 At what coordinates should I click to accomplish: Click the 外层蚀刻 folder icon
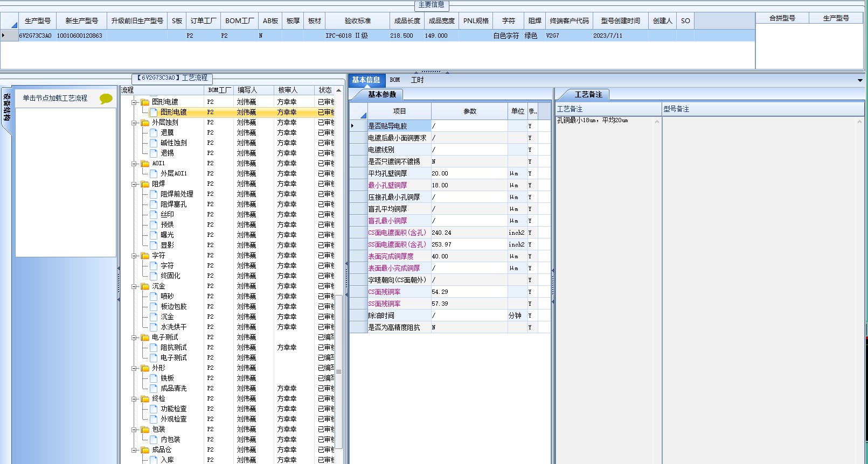click(x=145, y=123)
